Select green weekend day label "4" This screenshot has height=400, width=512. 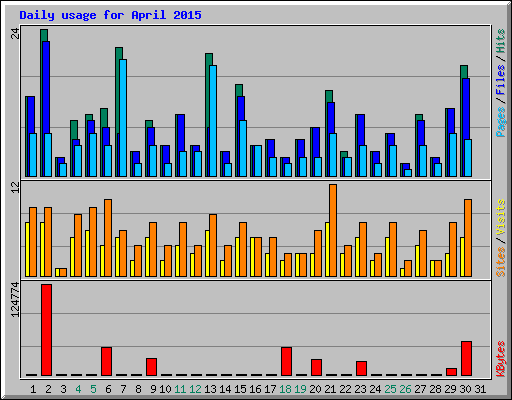pos(78,389)
